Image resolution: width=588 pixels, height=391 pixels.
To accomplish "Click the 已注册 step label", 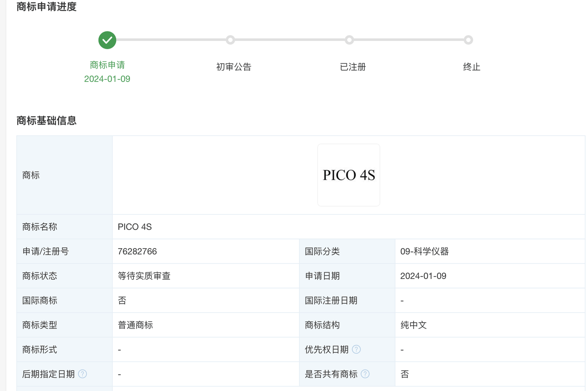I will [353, 67].
